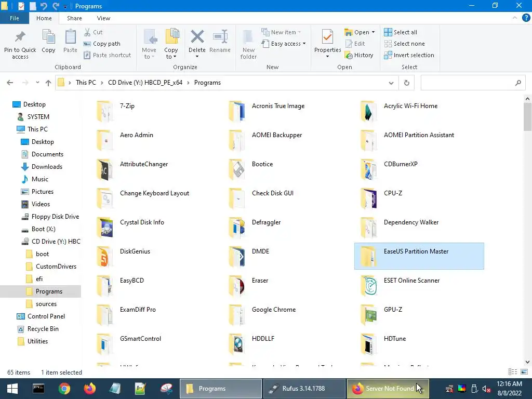
Task: Select the CPU-Z folder icon
Action: [x=369, y=198]
